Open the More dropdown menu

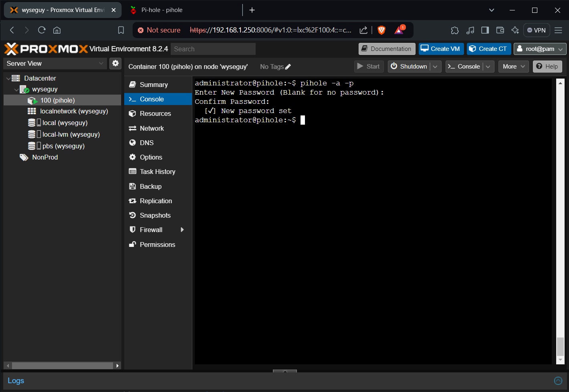(514, 67)
